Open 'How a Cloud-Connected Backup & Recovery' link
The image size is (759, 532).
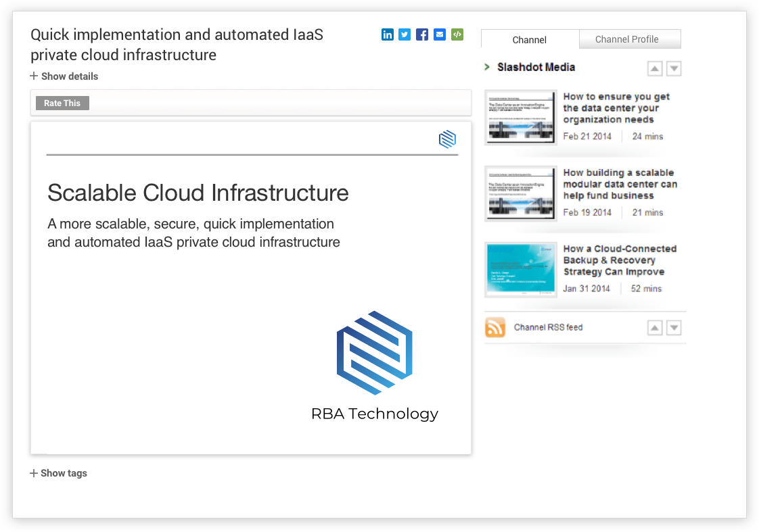(620, 260)
